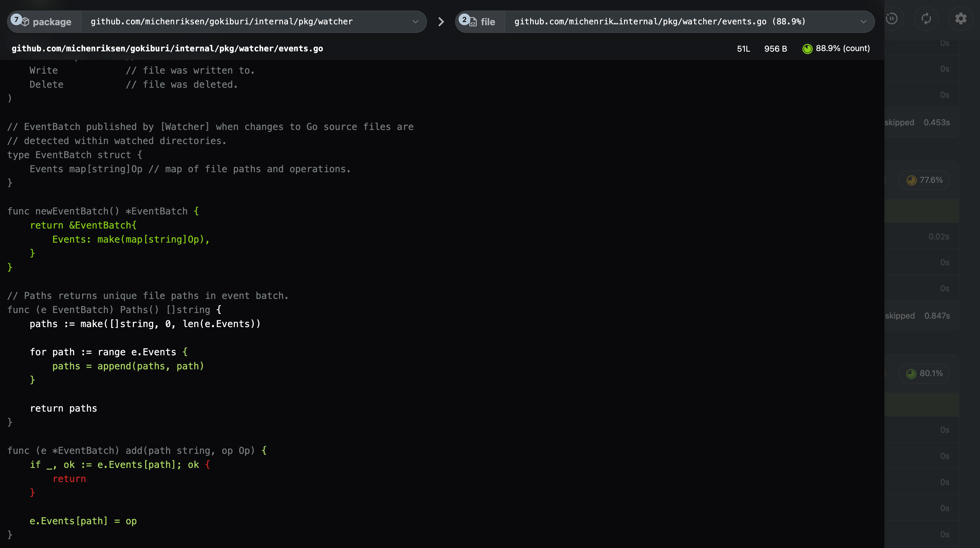Image resolution: width=980 pixels, height=548 pixels.
Task: Open the events.go (88.9%) file combo box
Action: pos(659,22)
